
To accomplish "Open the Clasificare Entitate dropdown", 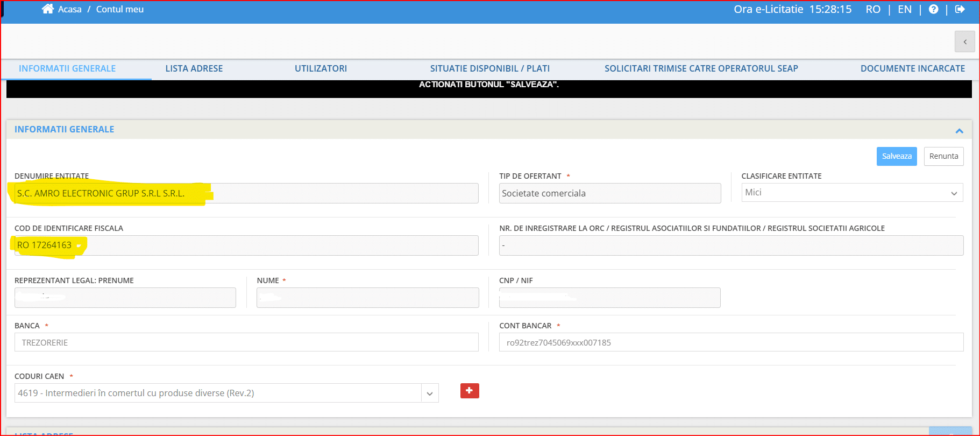I will tap(851, 193).
